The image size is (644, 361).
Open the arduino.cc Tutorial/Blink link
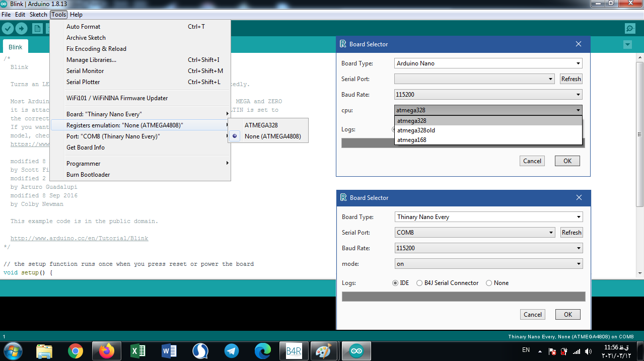pyautogui.click(x=80, y=239)
